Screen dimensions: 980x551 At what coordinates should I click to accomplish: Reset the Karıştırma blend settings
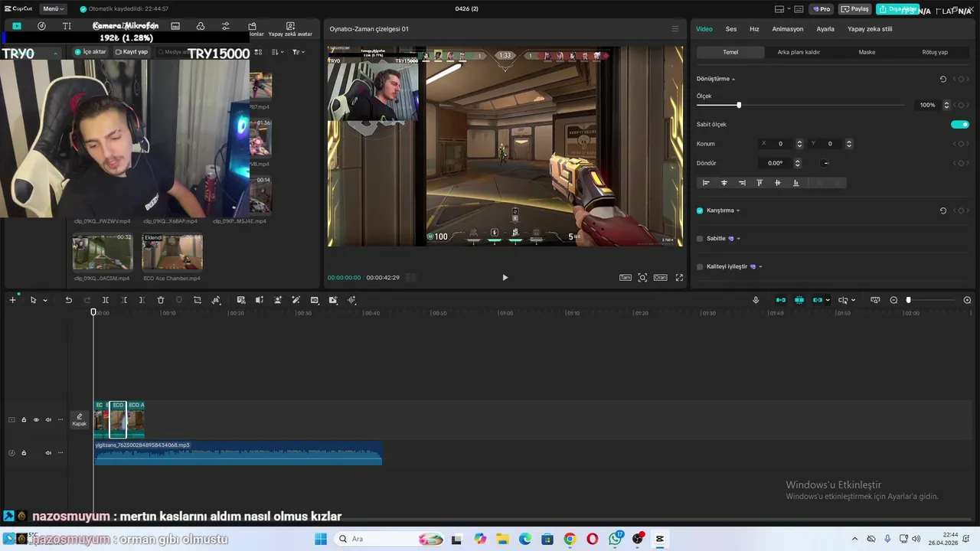tap(942, 210)
